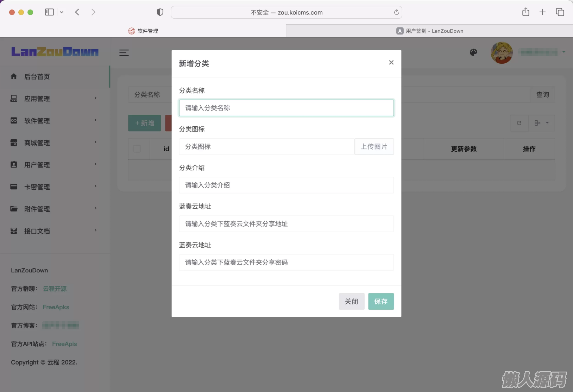The height and width of the screenshot is (392, 573).
Task: Click the table refresh icon
Action: (519, 123)
